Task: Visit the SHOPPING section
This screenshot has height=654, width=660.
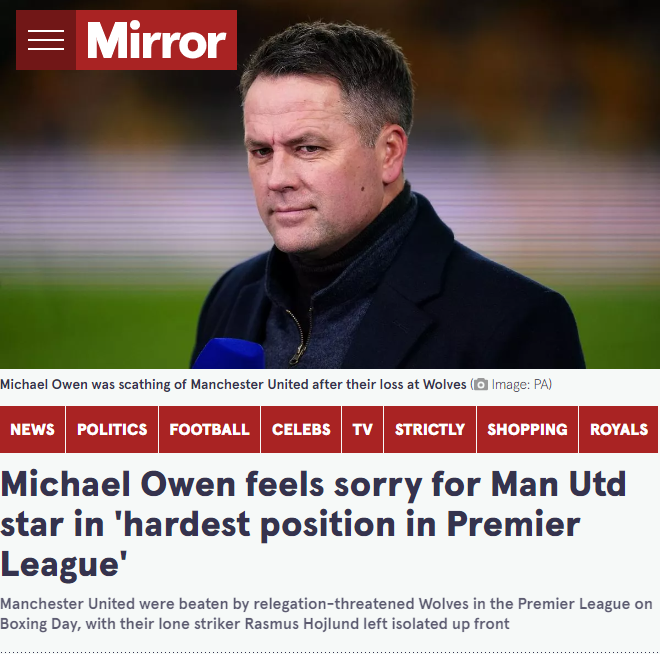Action: [x=527, y=429]
